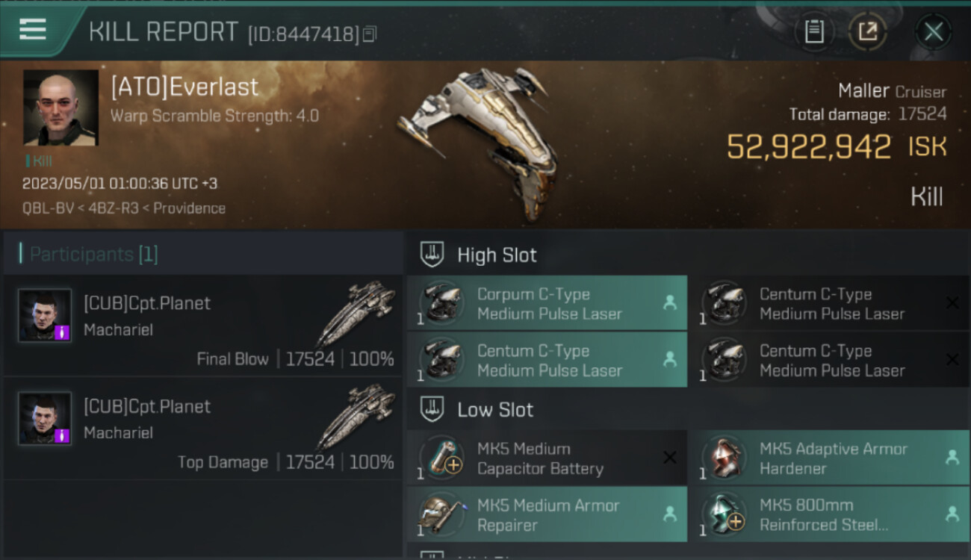Expand the High Slot section header
The width and height of the screenshot is (971, 560).
[x=497, y=255]
